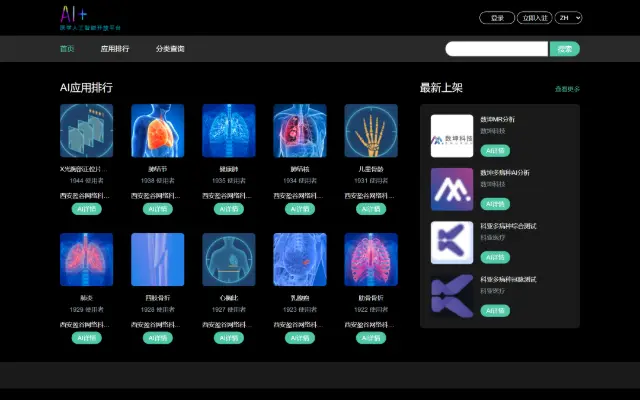Click AI详情 under 四肢骨折
Screen dimensions: 640x400
(158, 338)
